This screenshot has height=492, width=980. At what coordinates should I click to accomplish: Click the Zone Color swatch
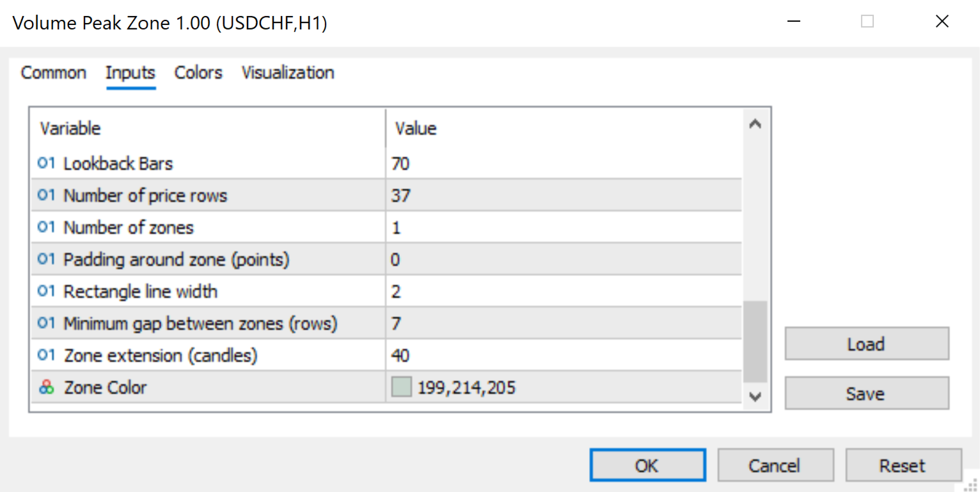[x=401, y=388]
